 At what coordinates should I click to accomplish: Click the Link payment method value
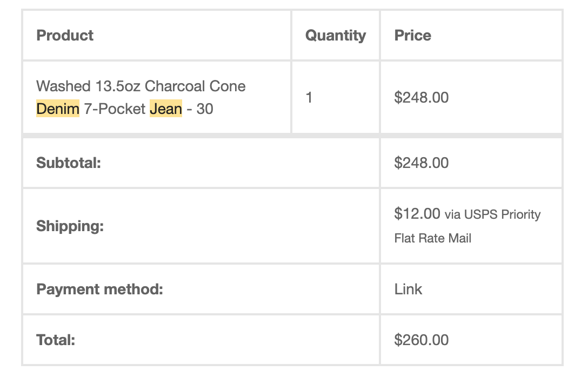(x=408, y=289)
